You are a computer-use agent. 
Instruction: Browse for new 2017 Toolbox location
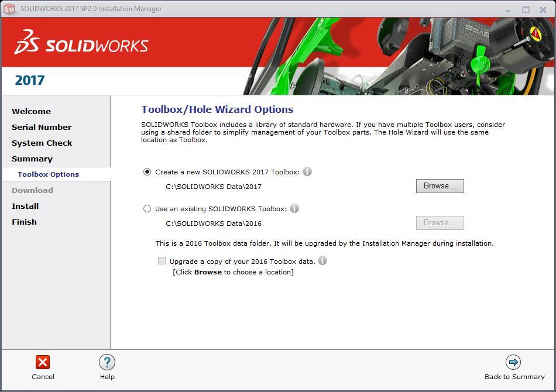[440, 186]
